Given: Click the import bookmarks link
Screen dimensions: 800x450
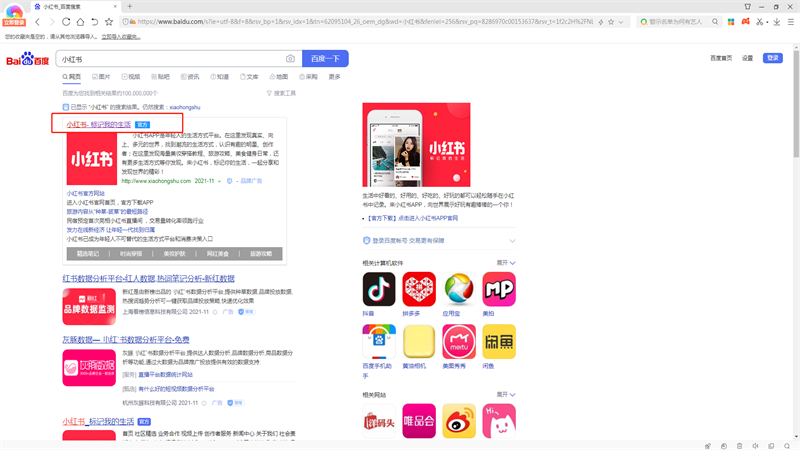Looking at the screenshot, I should [121, 37].
